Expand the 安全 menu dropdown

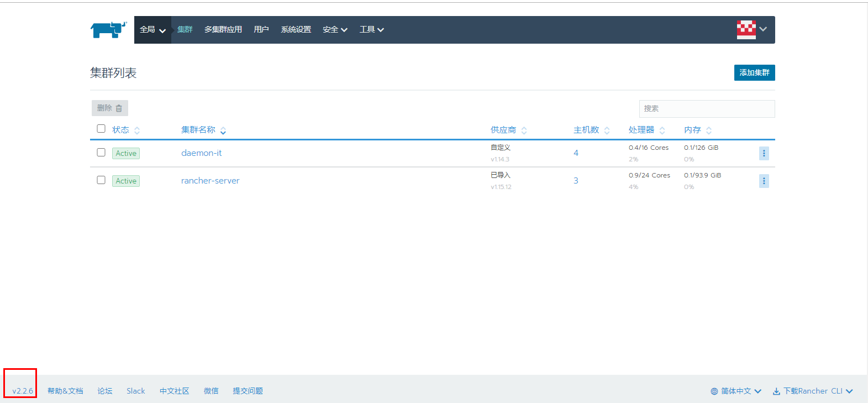coord(335,30)
